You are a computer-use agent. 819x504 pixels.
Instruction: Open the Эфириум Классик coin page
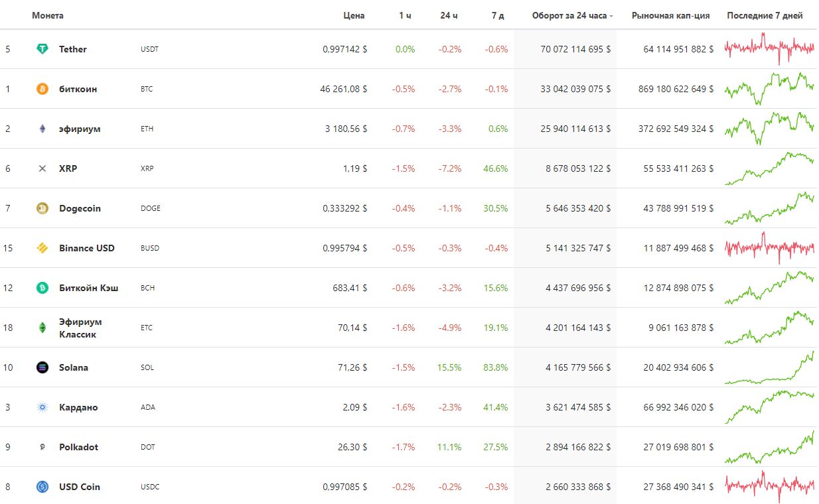pos(80,328)
